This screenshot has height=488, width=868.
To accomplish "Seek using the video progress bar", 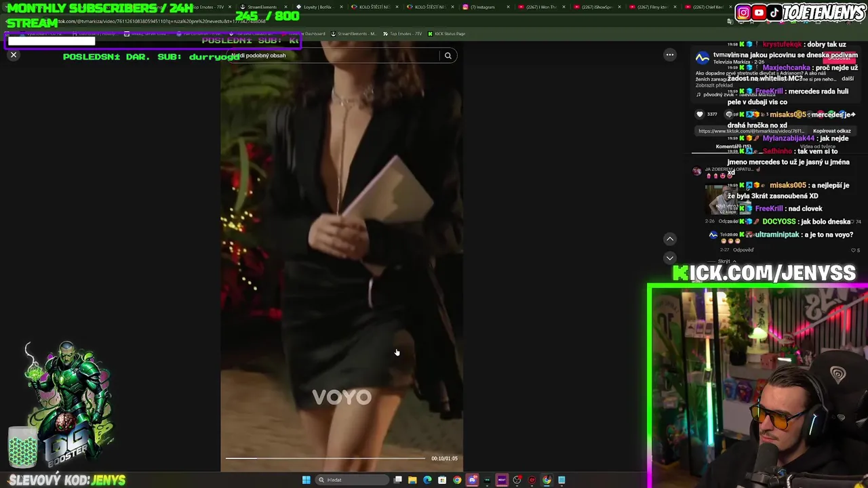I will tap(325, 459).
